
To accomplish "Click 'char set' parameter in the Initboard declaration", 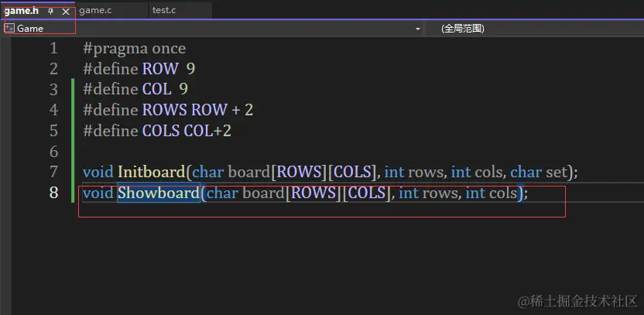I will point(539,172).
